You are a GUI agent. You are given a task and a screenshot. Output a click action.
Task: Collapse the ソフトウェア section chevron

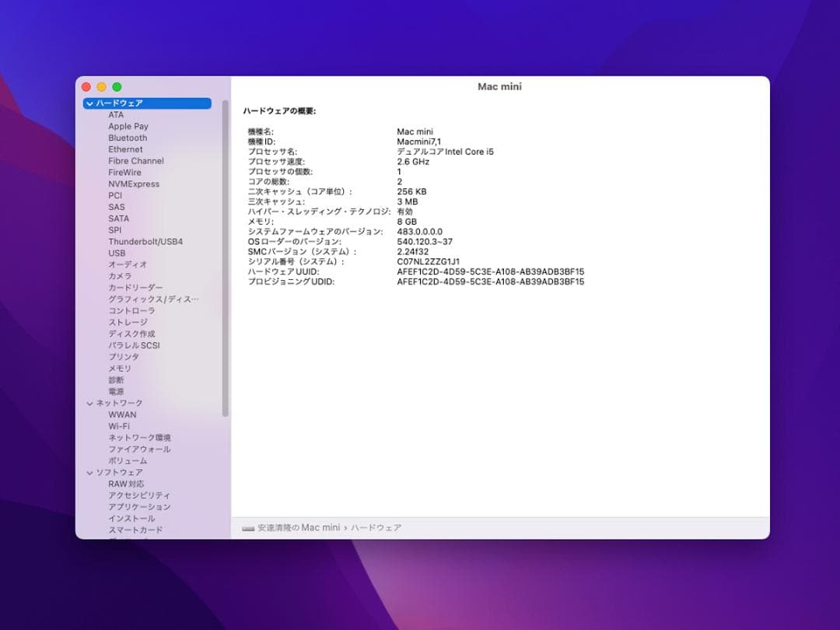90,473
